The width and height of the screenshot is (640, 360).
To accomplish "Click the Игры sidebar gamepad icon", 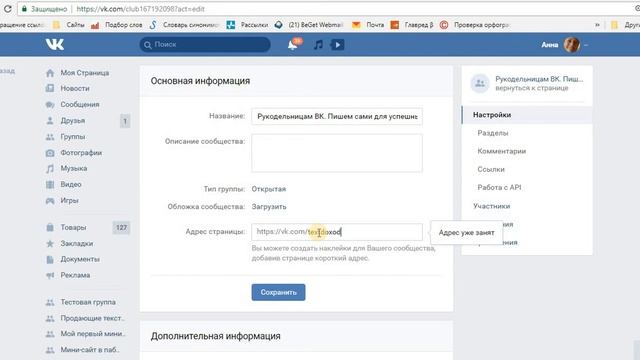I will point(50,201).
